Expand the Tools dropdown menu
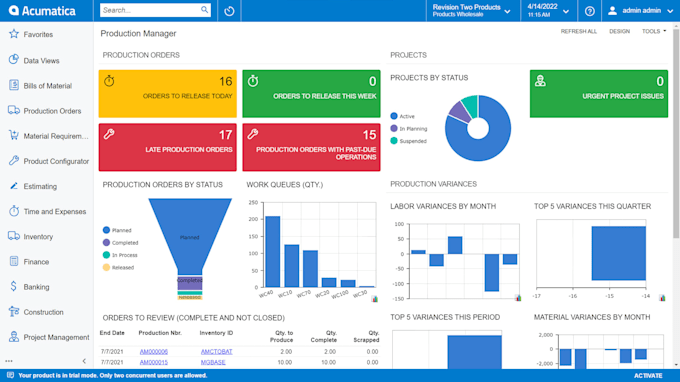The height and width of the screenshot is (382, 680). pos(654,31)
